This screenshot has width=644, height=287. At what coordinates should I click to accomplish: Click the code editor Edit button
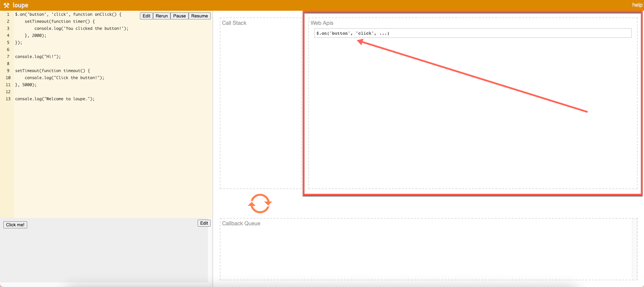pos(146,16)
